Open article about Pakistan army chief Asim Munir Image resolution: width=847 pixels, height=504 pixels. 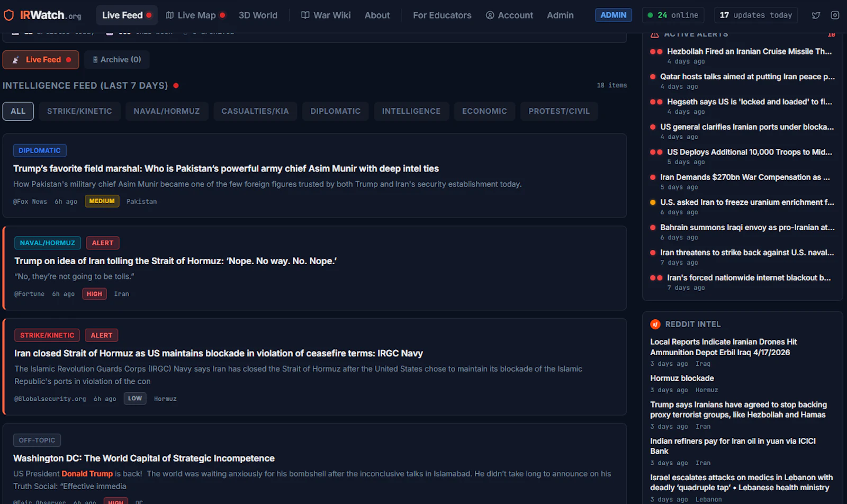point(226,168)
